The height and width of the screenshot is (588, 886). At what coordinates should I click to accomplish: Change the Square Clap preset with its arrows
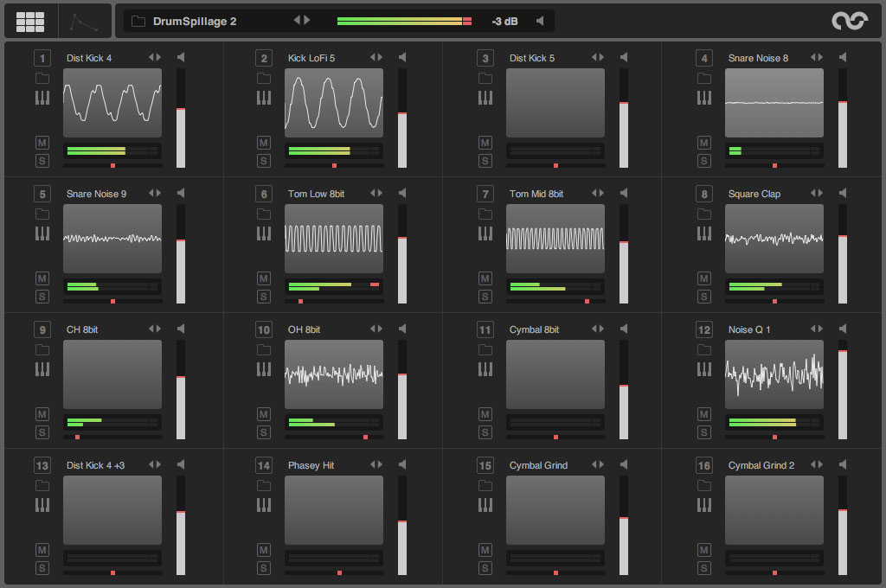click(817, 194)
